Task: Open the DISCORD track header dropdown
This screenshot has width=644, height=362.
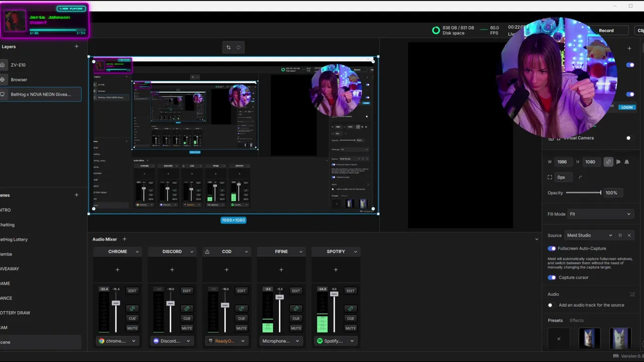Action: click(192, 252)
